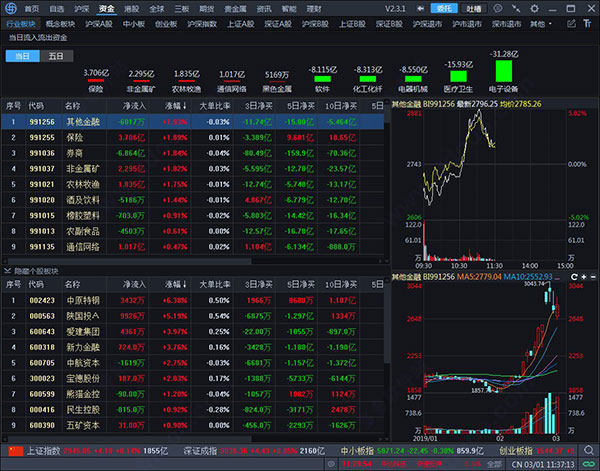Sort upper table by 涨幅 arrow header
Screen dimensions: 600x471
point(176,106)
